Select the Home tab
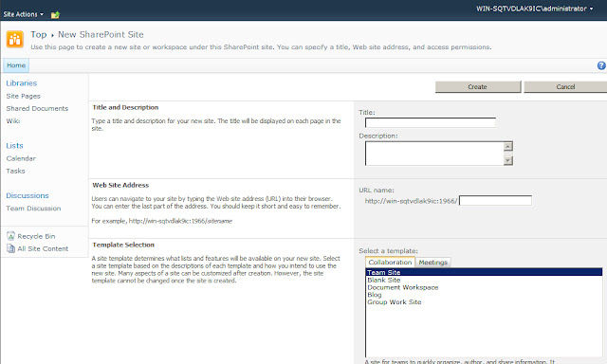This screenshot has width=607, height=364. [16, 65]
